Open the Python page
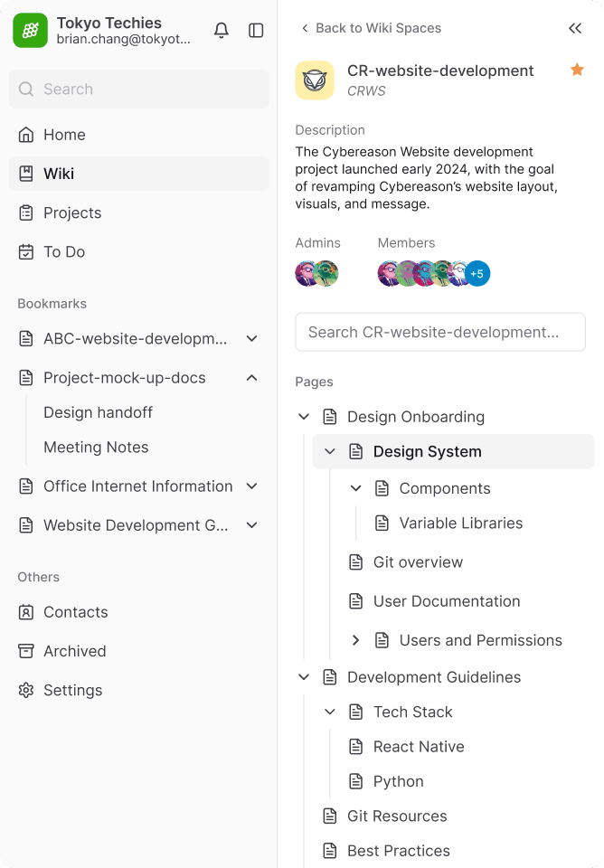 (x=399, y=781)
